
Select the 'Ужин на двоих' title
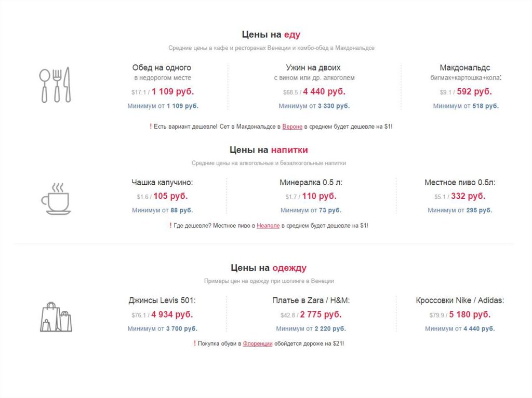[x=313, y=67]
